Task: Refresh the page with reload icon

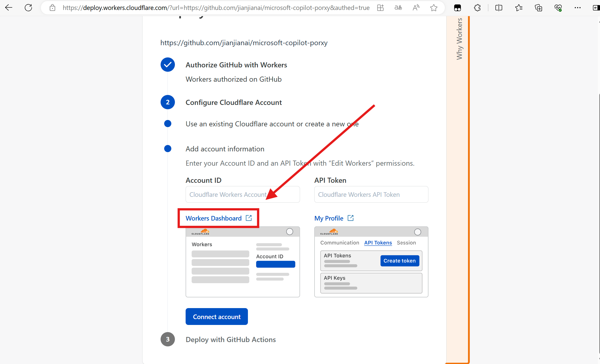Action: [x=28, y=8]
